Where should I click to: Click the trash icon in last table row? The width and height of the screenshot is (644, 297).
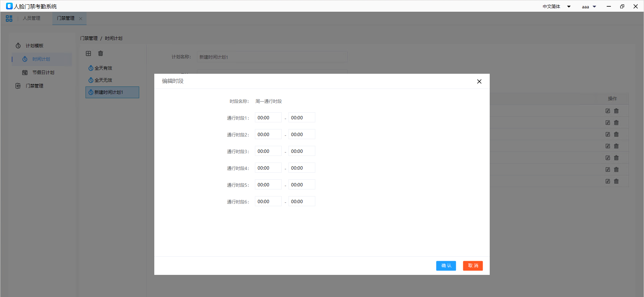coord(616,181)
